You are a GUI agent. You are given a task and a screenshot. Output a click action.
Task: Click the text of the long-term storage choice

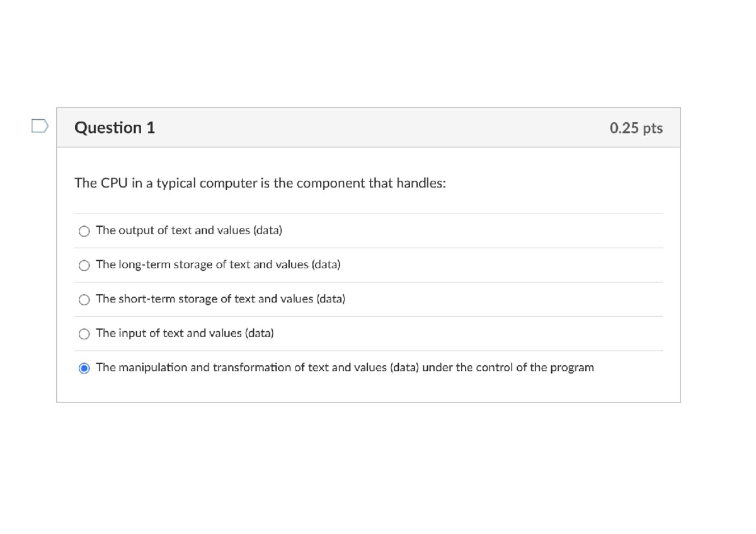click(218, 264)
